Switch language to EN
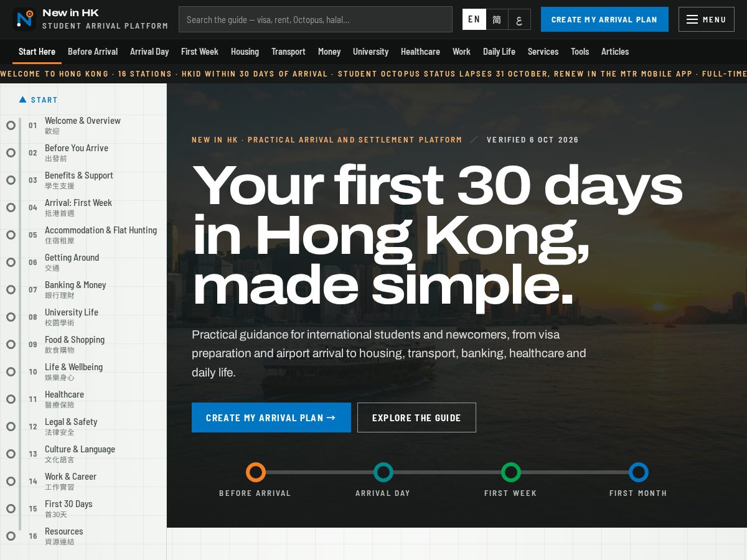This screenshot has width=747, height=560. click(x=474, y=19)
